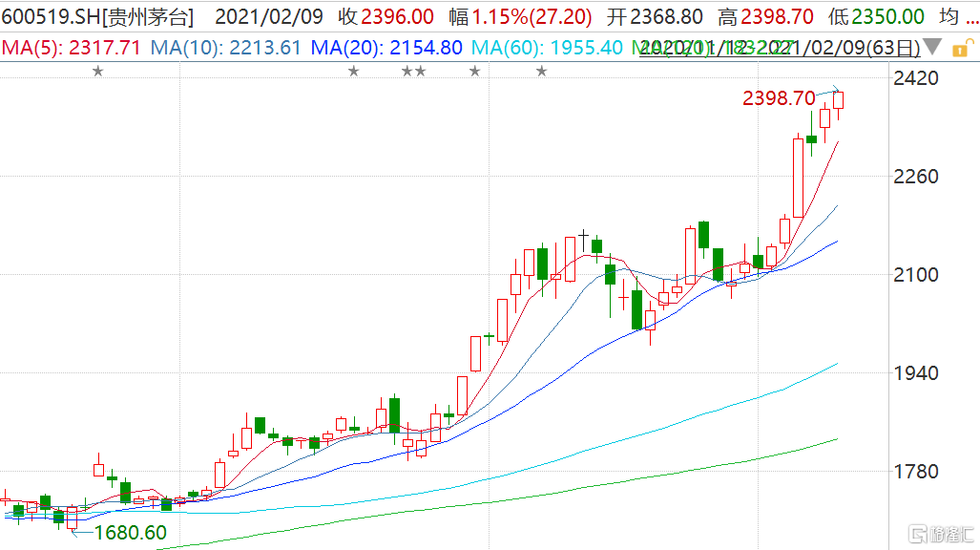Click the leftmost star event marker

(x=97, y=72)
